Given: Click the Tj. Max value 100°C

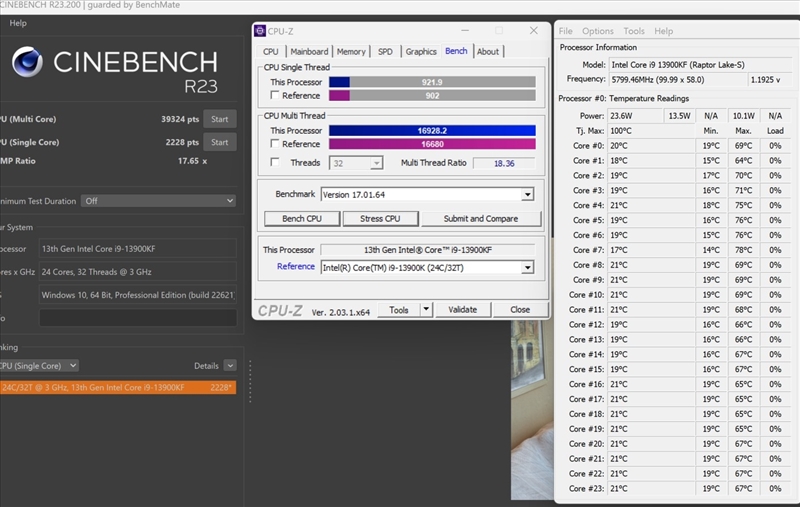Looking at the screenshot, I should click(651, 131).
